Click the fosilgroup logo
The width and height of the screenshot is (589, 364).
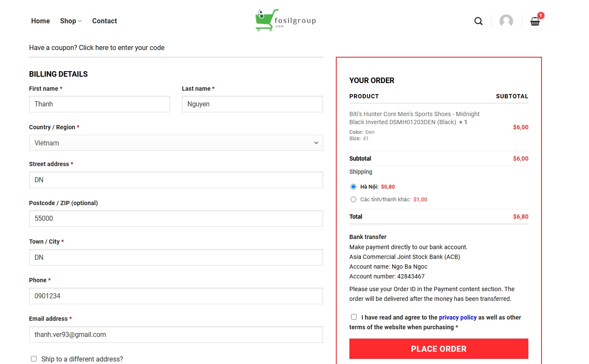pyautogui.click(x=285, y=20)
